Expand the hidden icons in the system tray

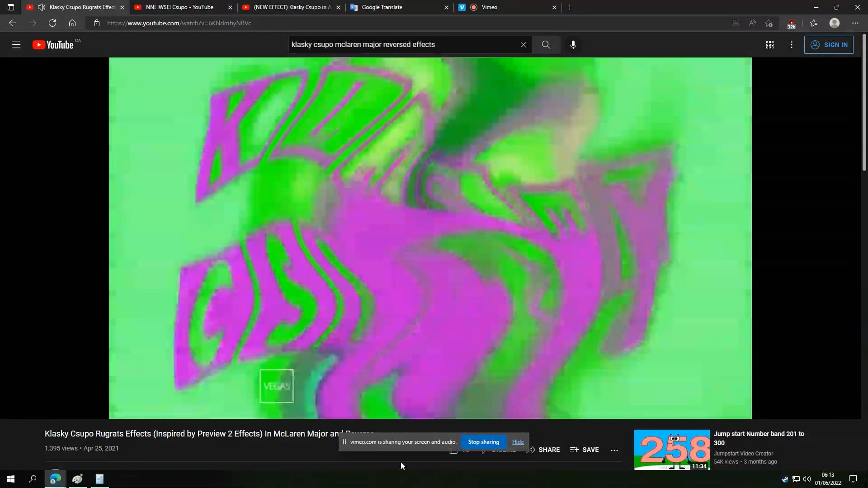[785, 479]
